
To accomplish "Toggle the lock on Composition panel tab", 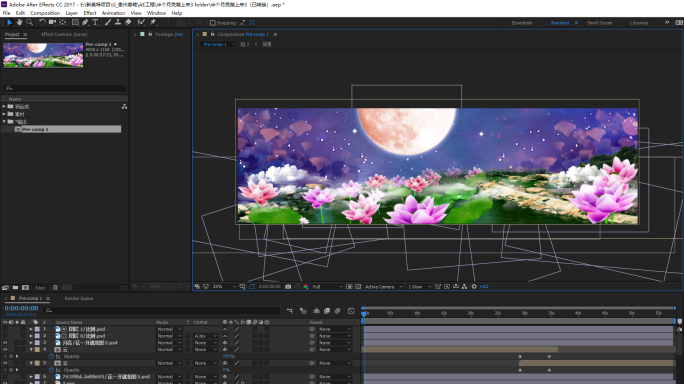I will 212,34.
